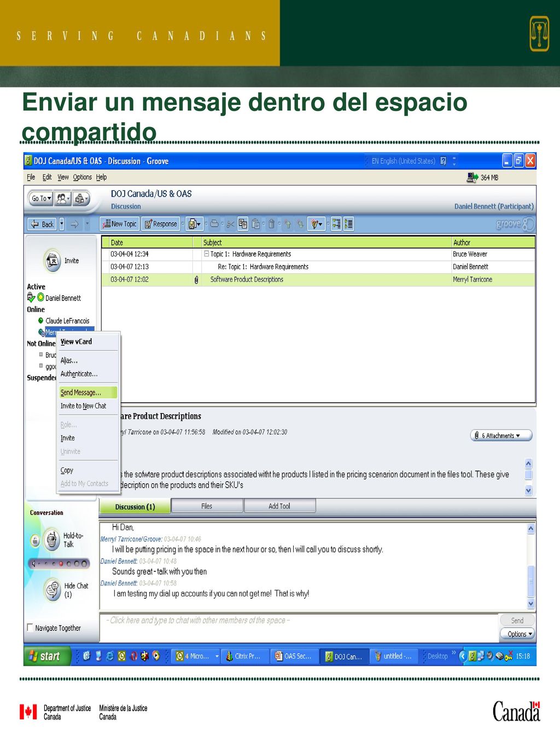The height and width of the screenshot is (747, 560).
Task: Click the Windows Media Player quick launch icon
Action: pyautogui.click(x=156, y=656)
